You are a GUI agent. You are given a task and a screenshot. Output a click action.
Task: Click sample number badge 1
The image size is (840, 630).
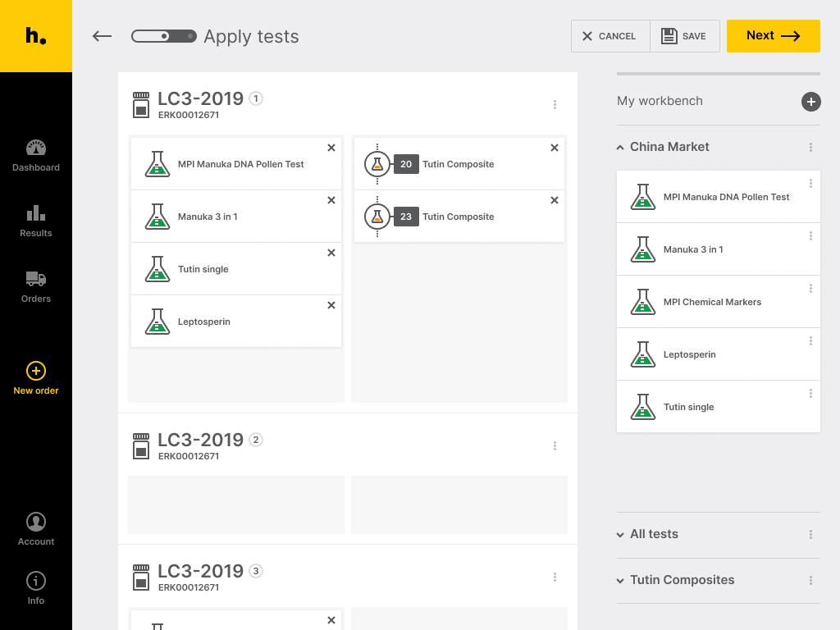point(256,98)
